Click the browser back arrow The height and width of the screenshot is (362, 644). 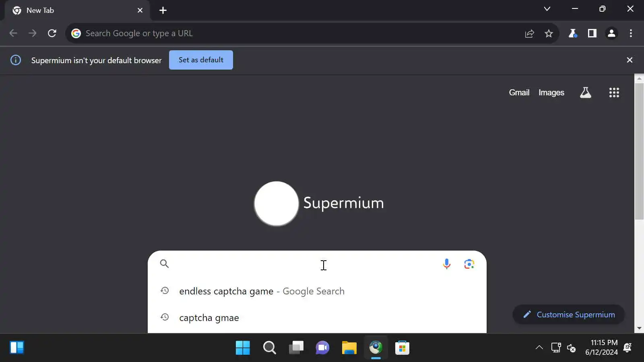(x=13, y=33)
